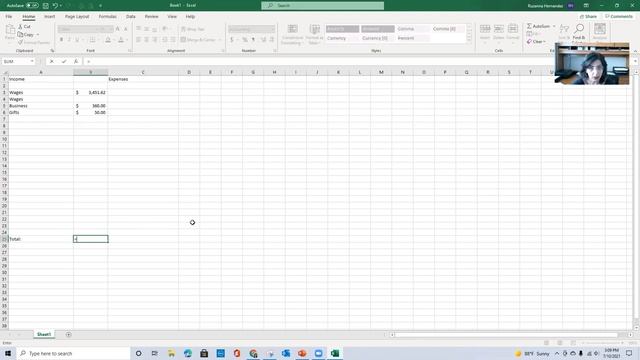Click the Search box in title bar

point(322,5)
